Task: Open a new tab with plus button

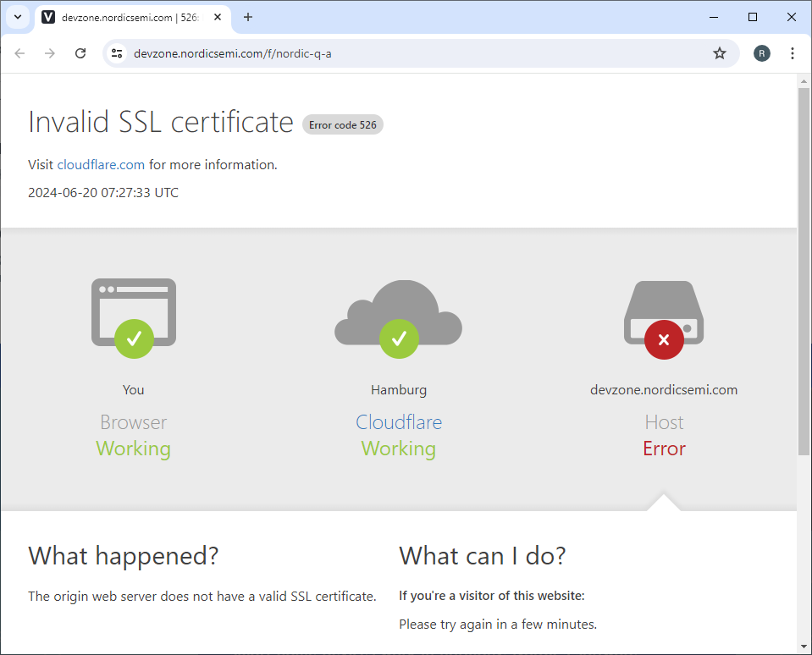Action: pos(248,17)
